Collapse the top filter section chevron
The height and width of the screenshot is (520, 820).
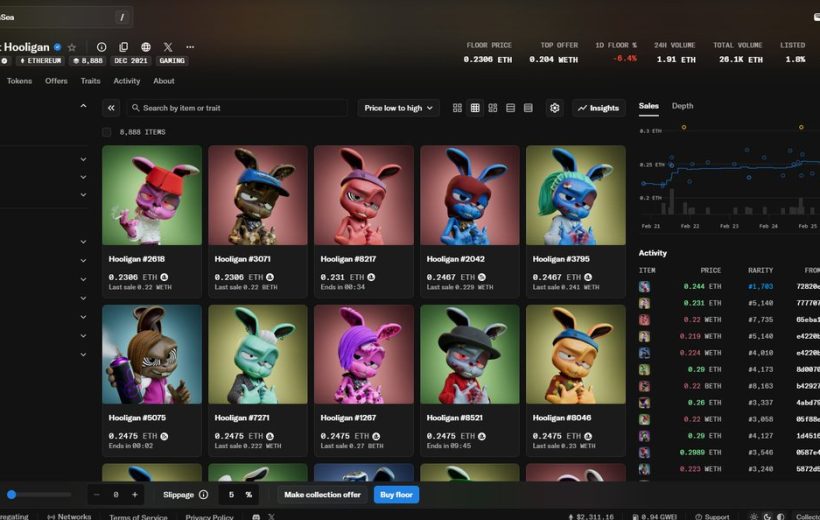click(83, 106)
